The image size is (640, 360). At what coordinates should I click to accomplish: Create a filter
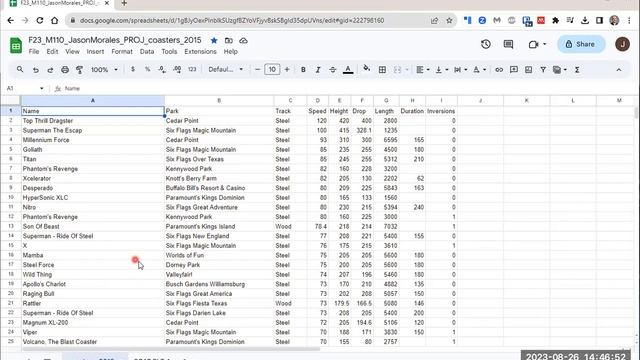pos(543,70)
